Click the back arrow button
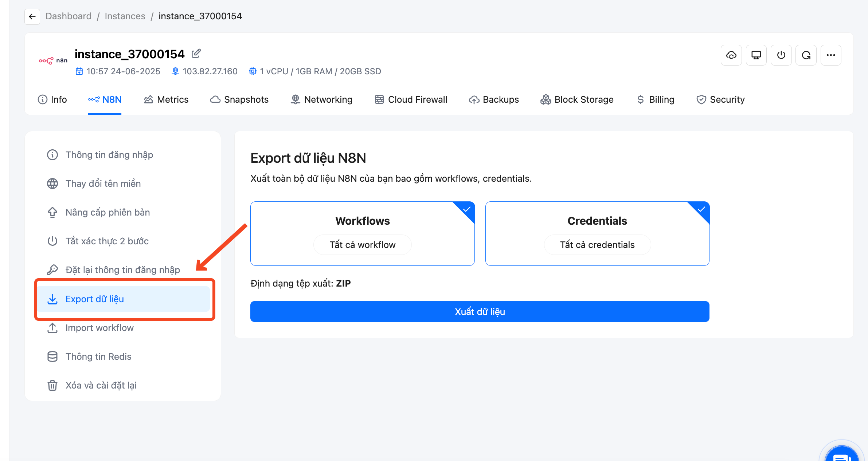This screenshot has height=461, width=868. coord(32,16)
